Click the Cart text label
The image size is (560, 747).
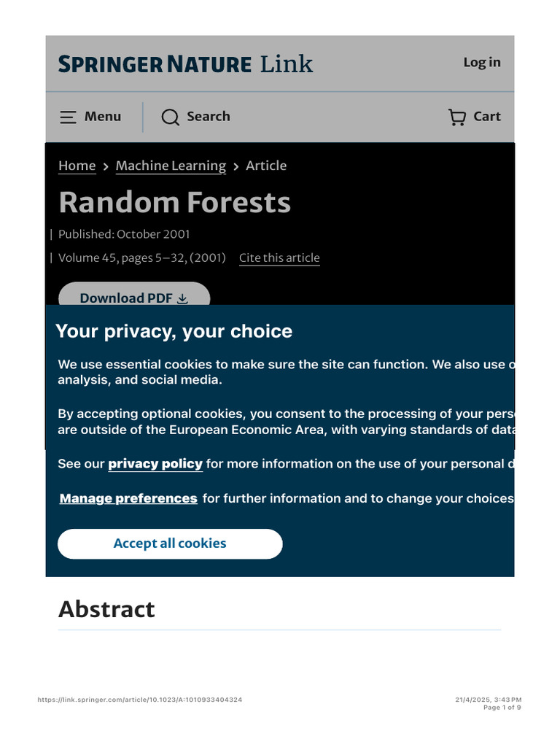click(486, 117)
